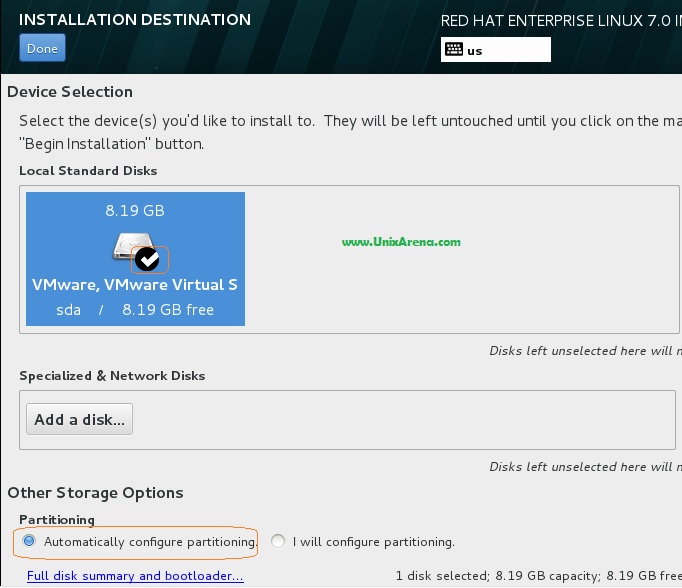This screenshot has height=588, width=682.
Task: Click the VMware, VMware Virtual S label
Action: 135,284
